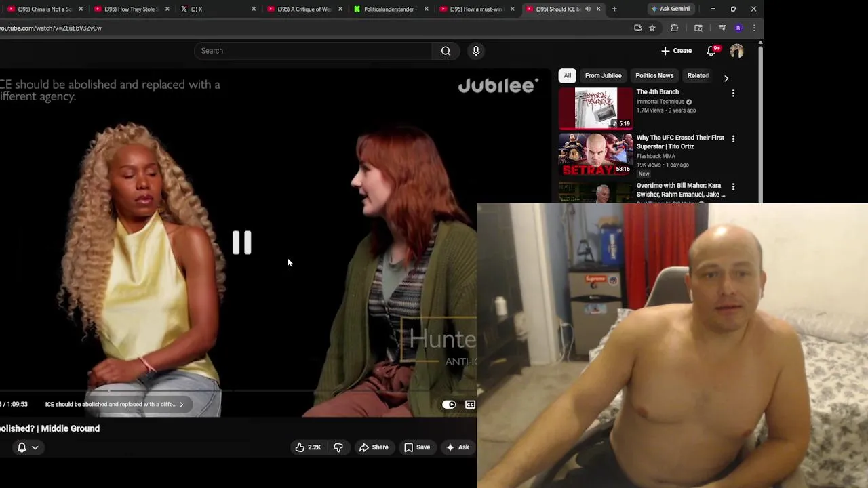The width and height of the screenshot is (868, 488).
Task: Click the Immortal Technique channel name
Action: click(x=660, y=102)
